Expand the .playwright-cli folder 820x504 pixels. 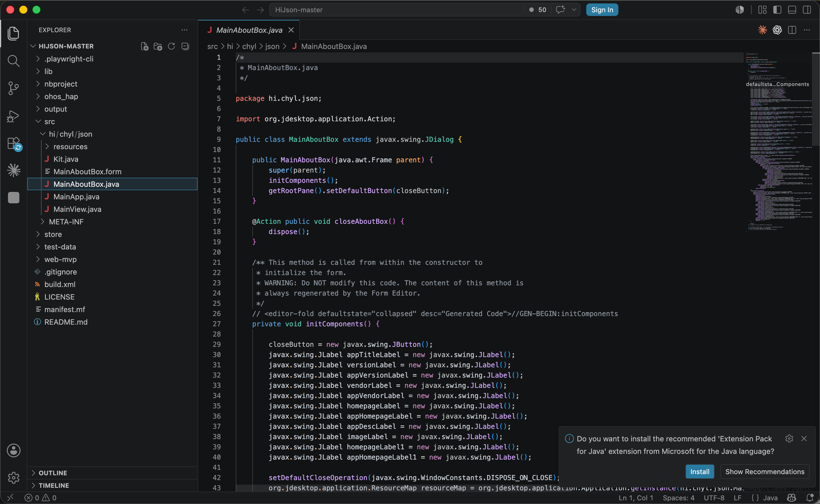(x=112, y=59)
